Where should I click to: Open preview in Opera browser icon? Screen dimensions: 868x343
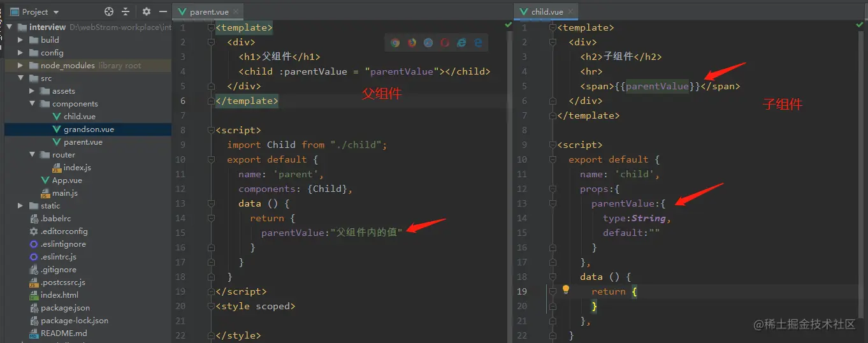click(x=445, y=43)
